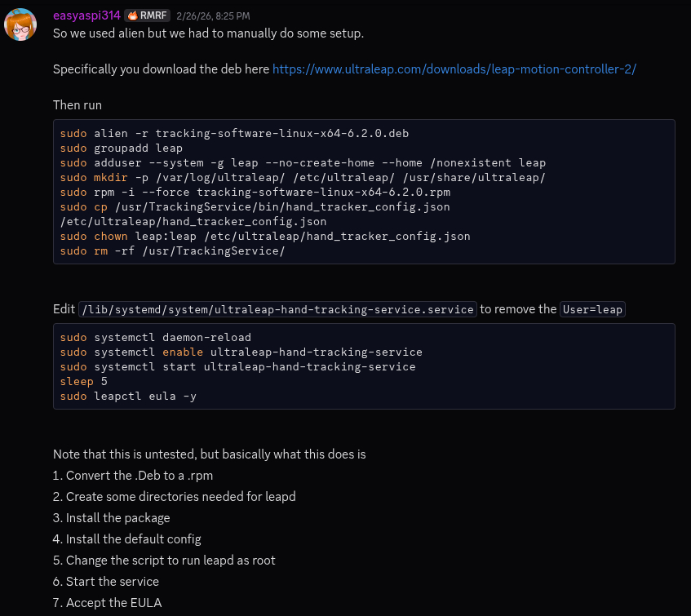Click the 'sudo groupadd leap' code line
Image resolution: width=691 pixels, height=616 pixels.
121,148
